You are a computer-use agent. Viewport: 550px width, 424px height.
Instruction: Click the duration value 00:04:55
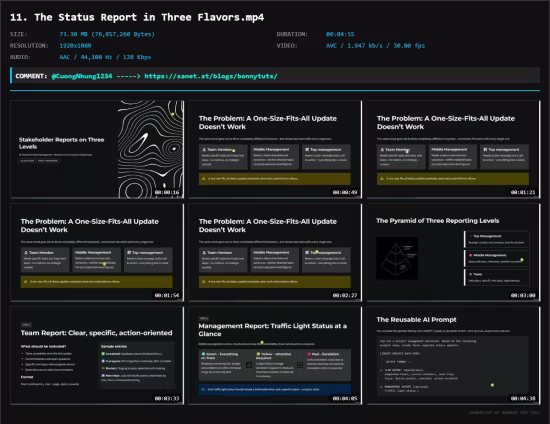340,34
